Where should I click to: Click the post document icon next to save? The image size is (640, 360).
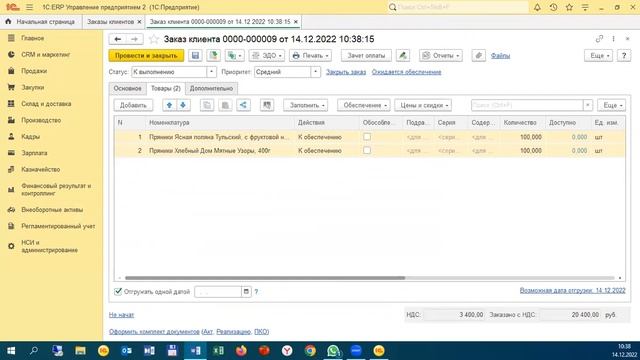click(x=213, y=56)
